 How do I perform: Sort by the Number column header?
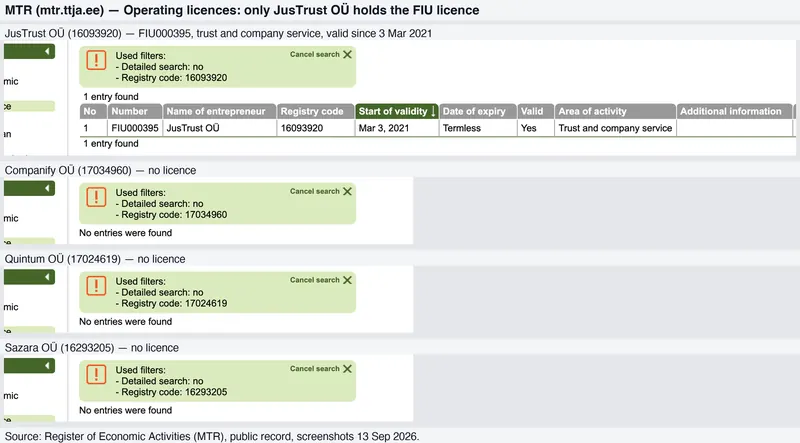click(x=135, y=111)
